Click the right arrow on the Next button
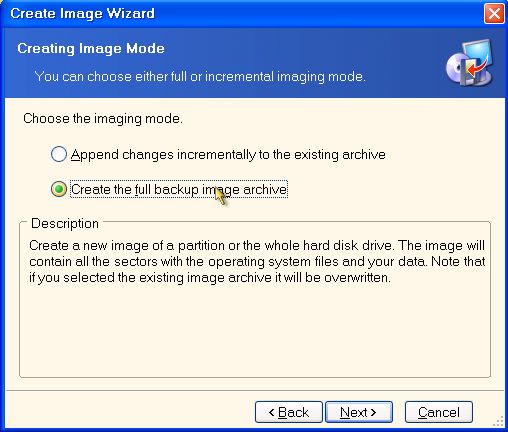The width and height of the screenshot is (508, 432). tap(373, 413)
